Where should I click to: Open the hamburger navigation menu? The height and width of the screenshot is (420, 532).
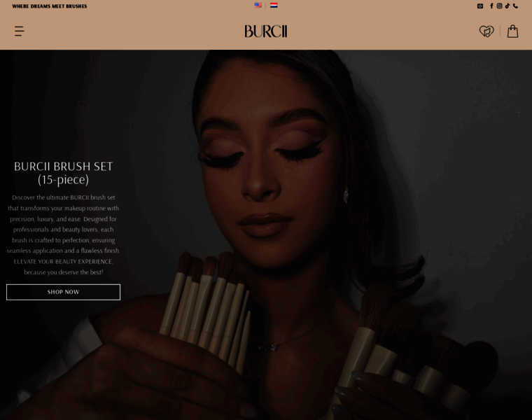click(x=20, y=31)
